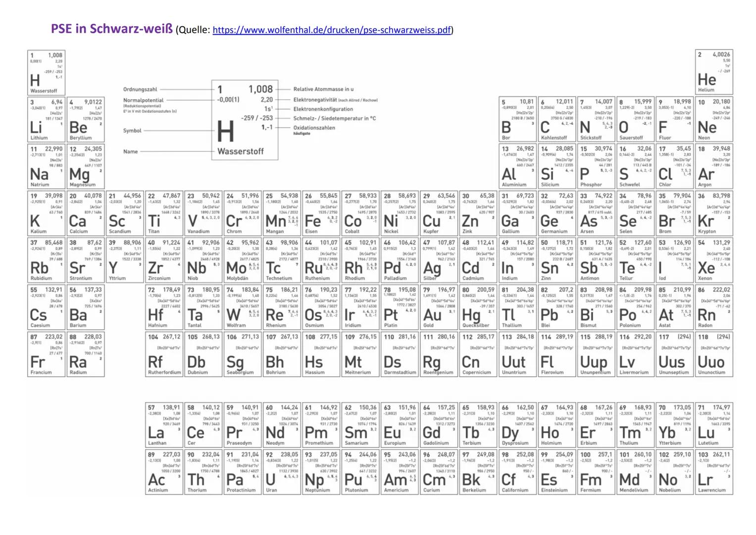Click the Quecksilber (Hg) cell
Viewport: 756px width, 535px height.
point(478,308)
